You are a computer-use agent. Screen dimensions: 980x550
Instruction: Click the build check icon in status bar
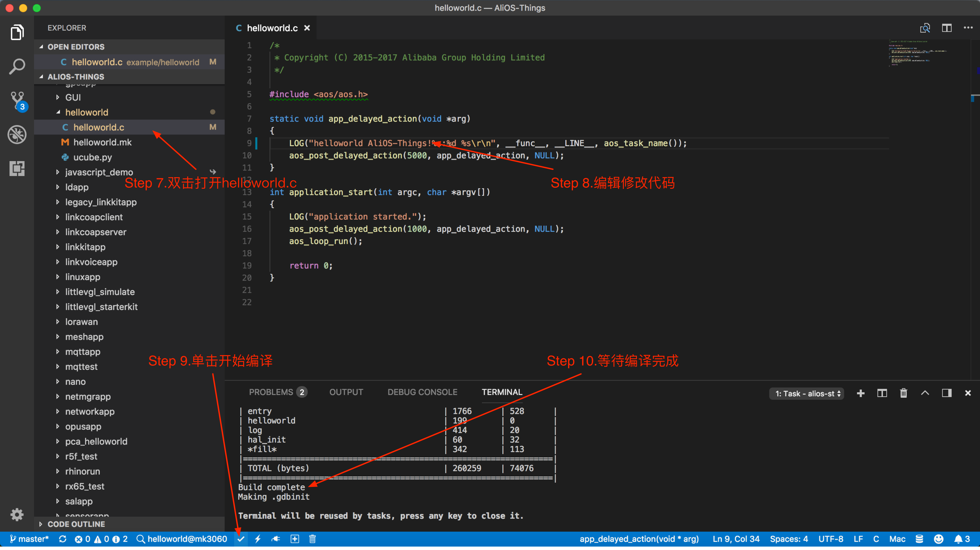(x=240, y=538)
